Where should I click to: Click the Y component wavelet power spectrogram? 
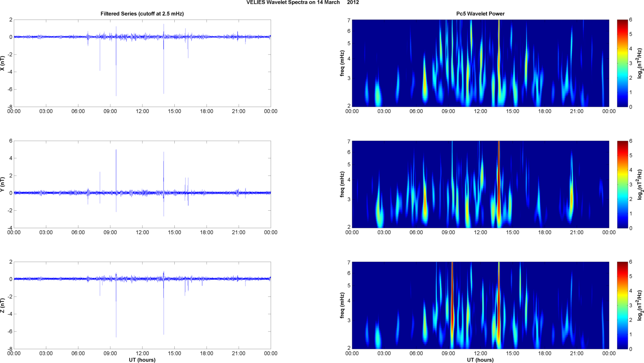(480, 184)
